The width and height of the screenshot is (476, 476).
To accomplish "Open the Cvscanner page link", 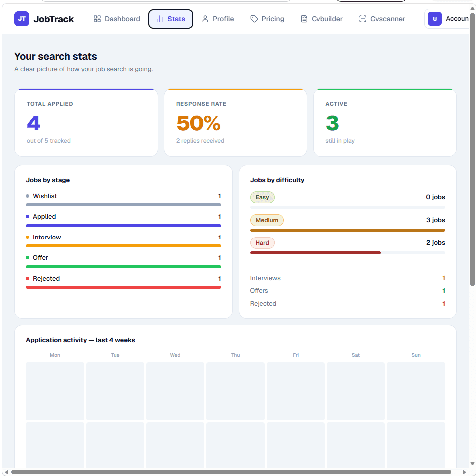I will 382,19.
